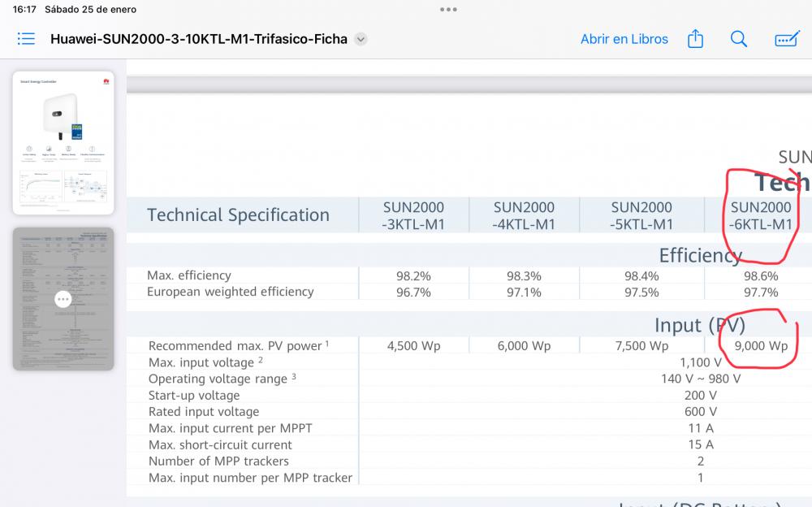Click the SUN2000-6KTL-M1 column header
Viewport: 812px width, 507px height.
[x=761, y=215]
